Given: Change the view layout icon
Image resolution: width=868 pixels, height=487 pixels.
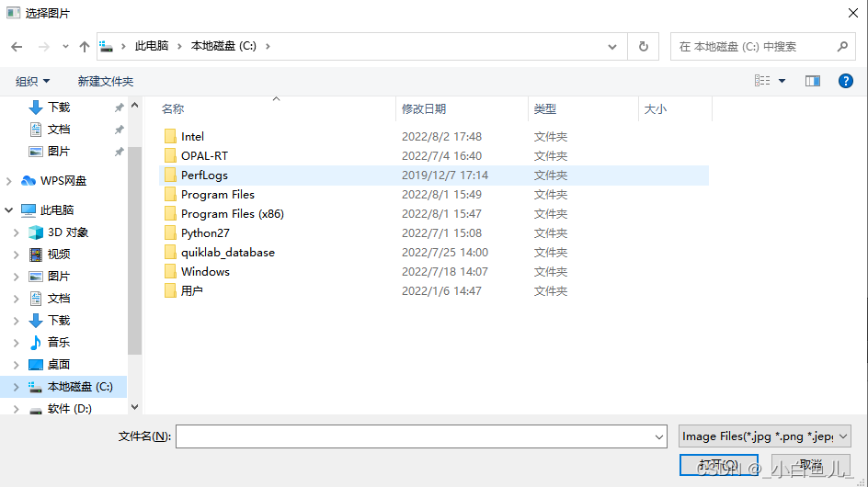Looking at the screenshot, I should (x=762, y=81).
